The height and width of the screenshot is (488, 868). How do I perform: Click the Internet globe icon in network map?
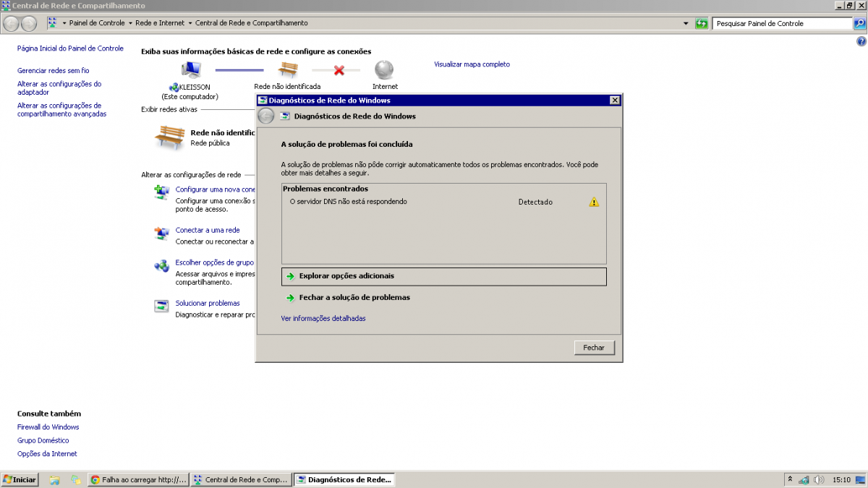(384, 70)
